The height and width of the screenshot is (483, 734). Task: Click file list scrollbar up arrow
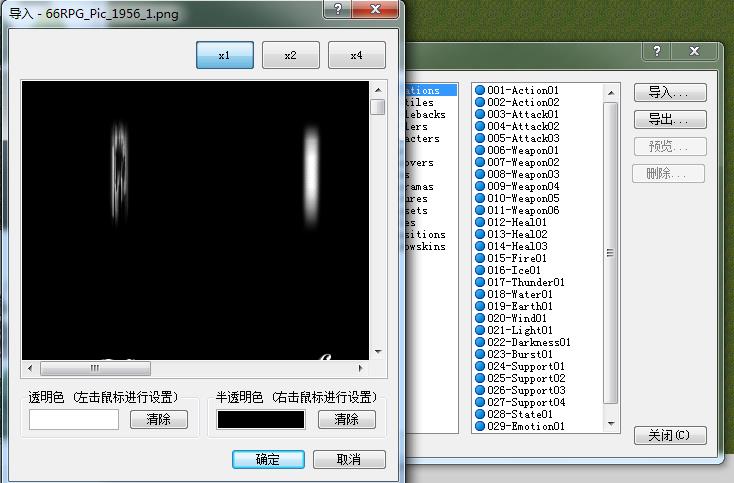[x=611, y=93]
